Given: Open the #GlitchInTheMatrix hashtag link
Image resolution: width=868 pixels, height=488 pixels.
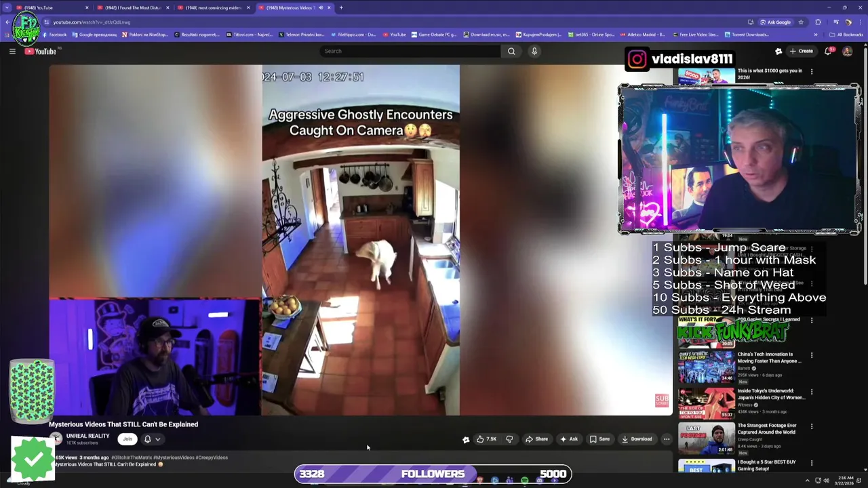Looking at the screenshot, I should click(131, 457).
